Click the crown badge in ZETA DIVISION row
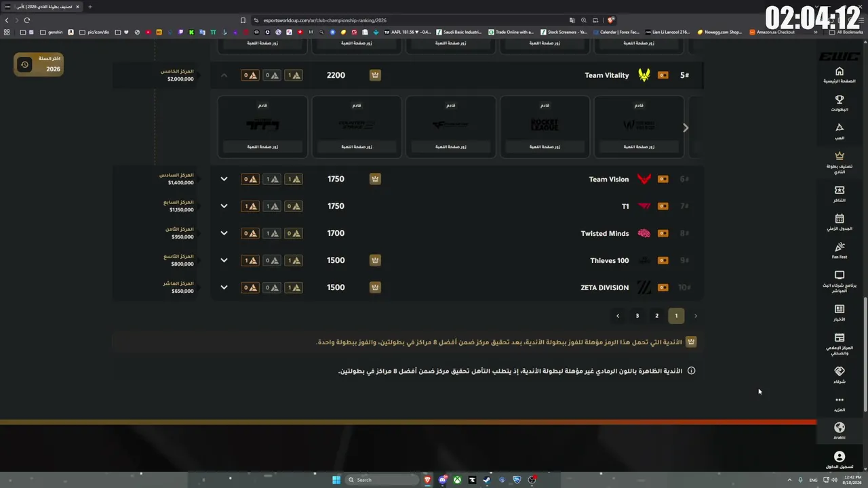868x488 pixels. (375, 287)
